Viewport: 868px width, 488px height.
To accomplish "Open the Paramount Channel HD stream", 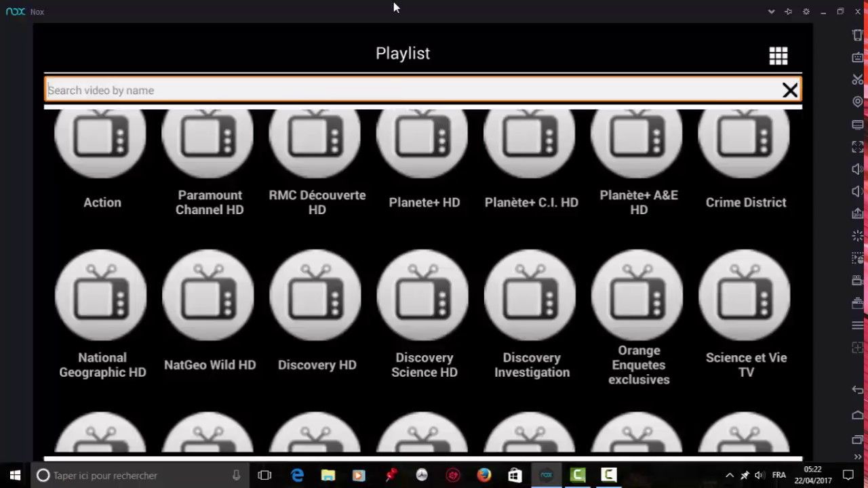I will coord(210,163).
